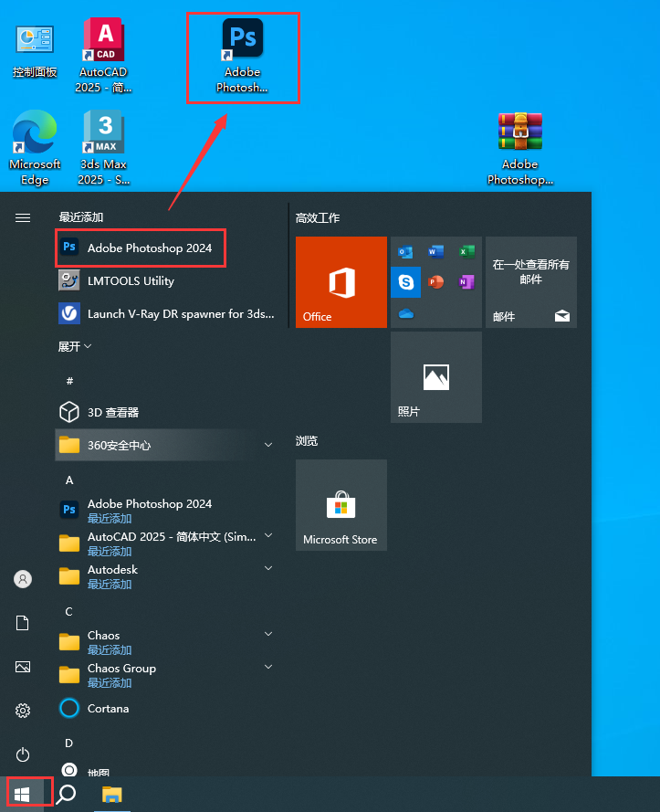Expand the 360安全中心 folder chevron

[268, 445]
